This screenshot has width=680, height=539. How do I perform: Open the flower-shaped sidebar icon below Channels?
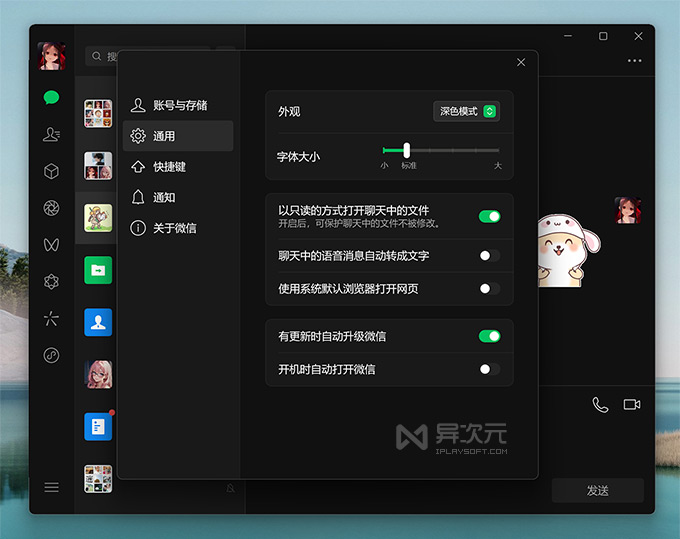click(51, 282)
